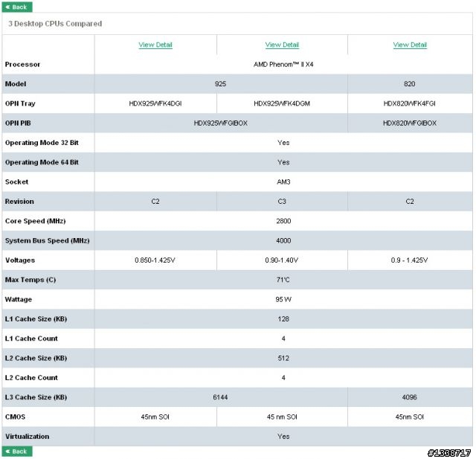
Task: Open View Detail for HDX820WFK4FGI
Action: (410, 45)
